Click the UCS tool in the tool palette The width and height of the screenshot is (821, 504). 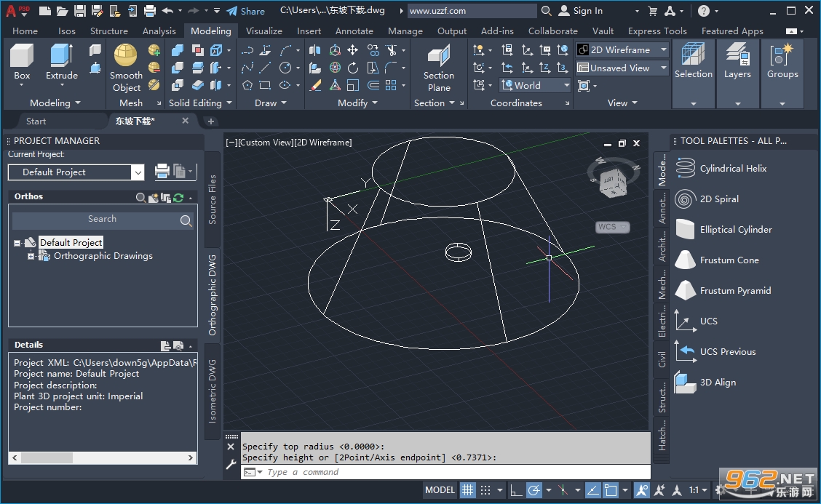click(x=697, y=321)
